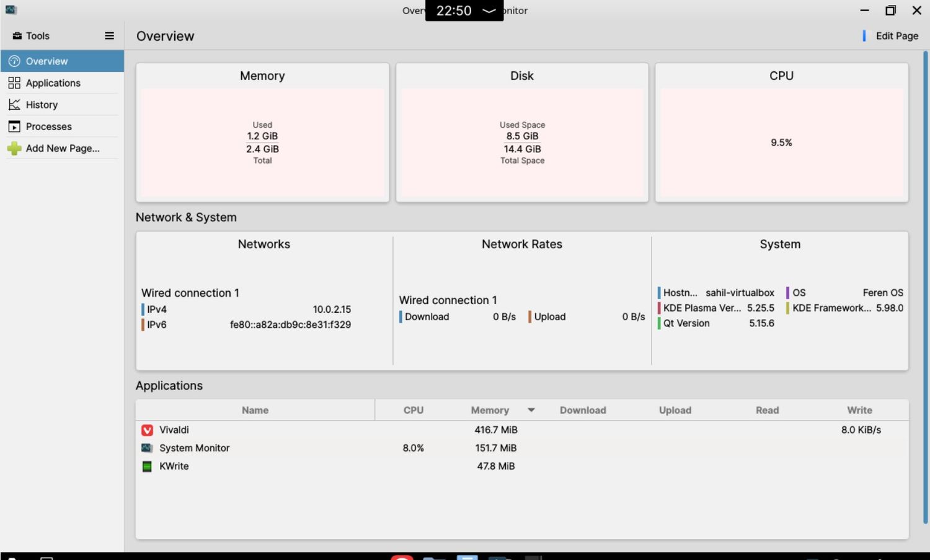Click Vivaldi's 416.7 MiB memory value

click(x=496, y=430)
